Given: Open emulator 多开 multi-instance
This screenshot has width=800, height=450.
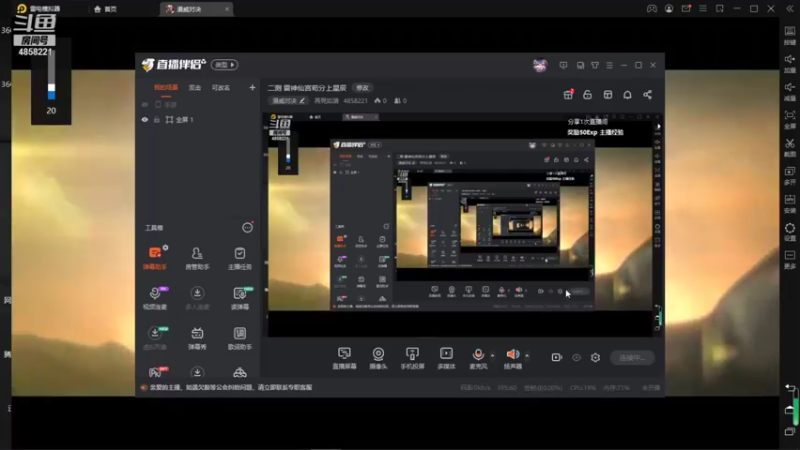Looking at the screenshot, I should click(789, 176).
